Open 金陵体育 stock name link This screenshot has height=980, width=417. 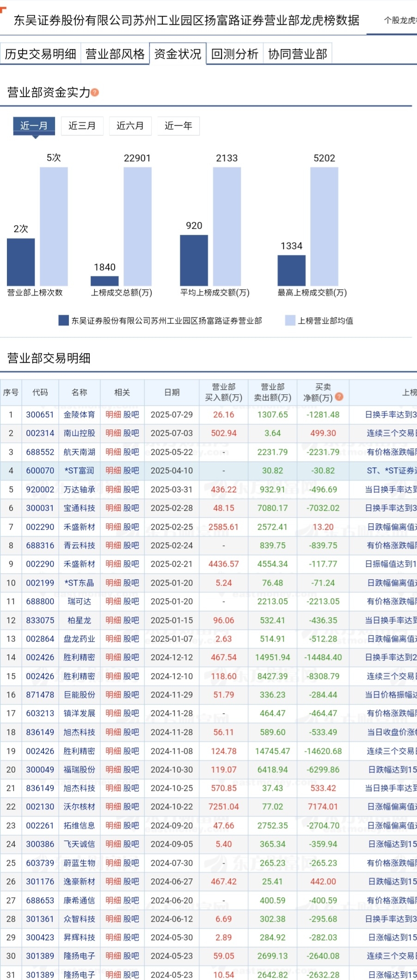pos(80,415)
